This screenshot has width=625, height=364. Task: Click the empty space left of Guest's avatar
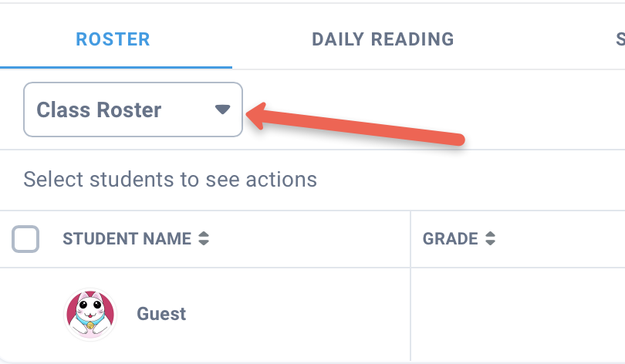point(31,315)
